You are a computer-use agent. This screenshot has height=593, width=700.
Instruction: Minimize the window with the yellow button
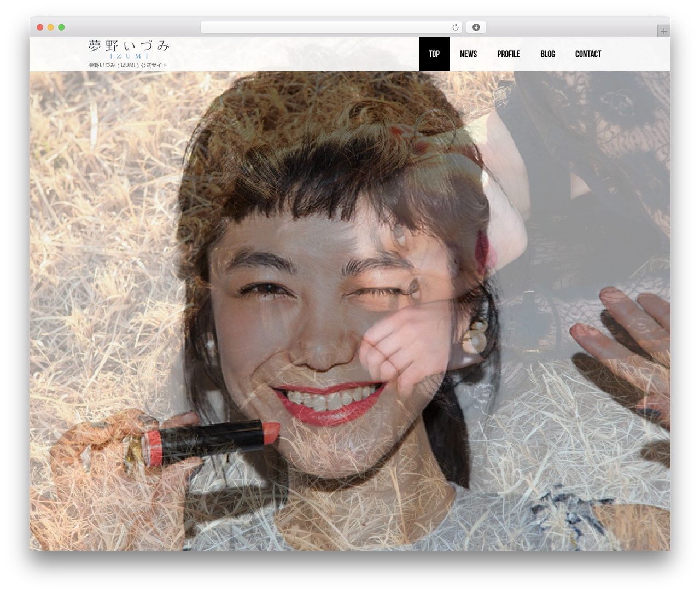click(50, 27)
